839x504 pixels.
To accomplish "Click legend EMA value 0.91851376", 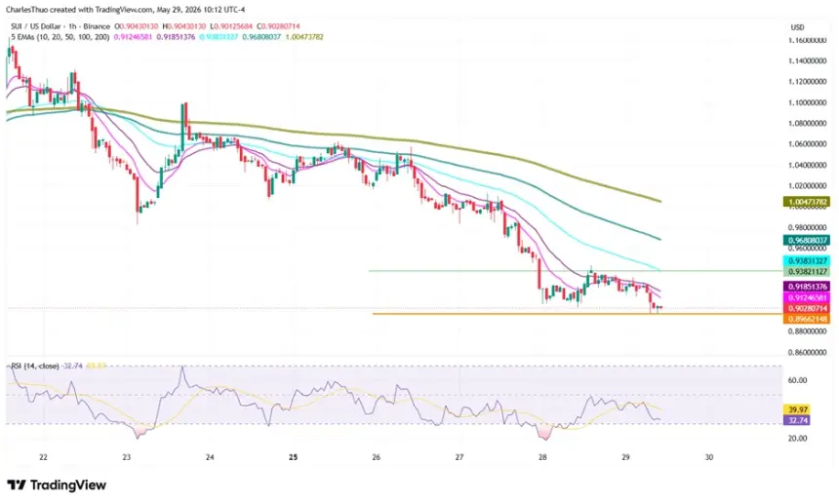I will [x=176, y=37].
